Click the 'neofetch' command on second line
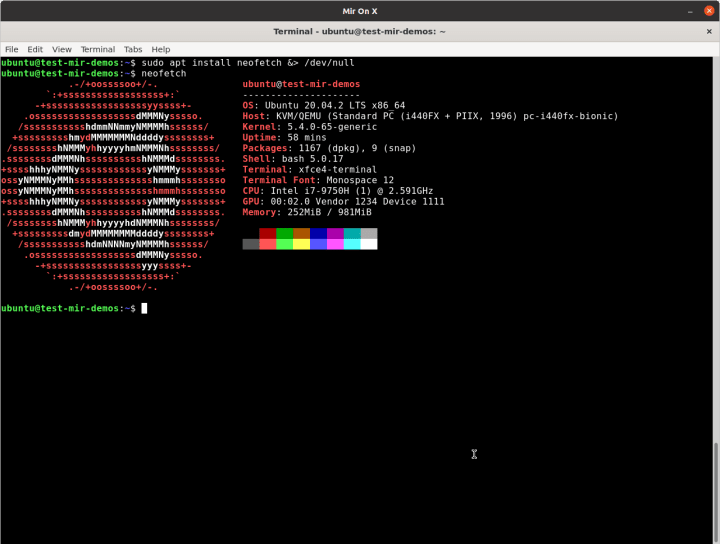The width and height of the screenshot is (720, 544). coord(164,73)
